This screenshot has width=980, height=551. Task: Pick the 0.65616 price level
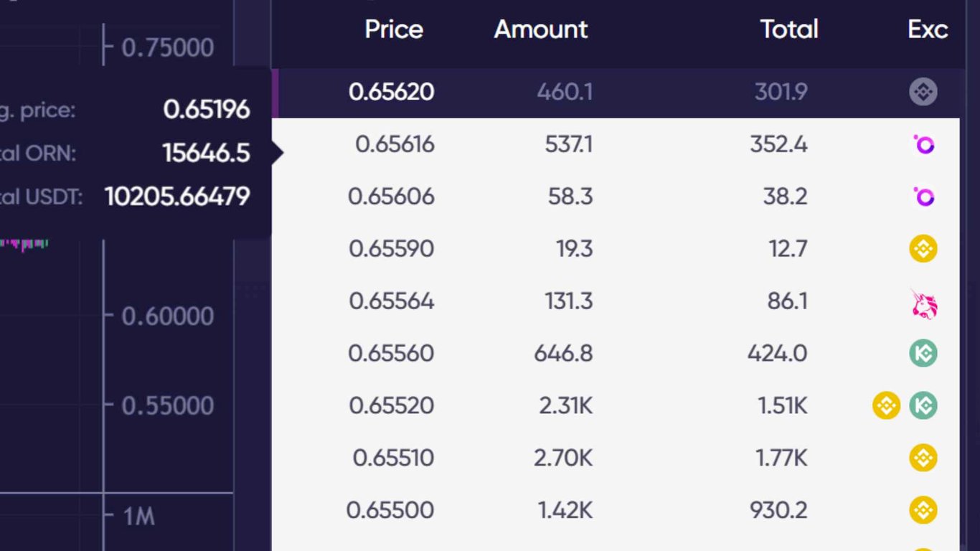click(x=395, y=144)
